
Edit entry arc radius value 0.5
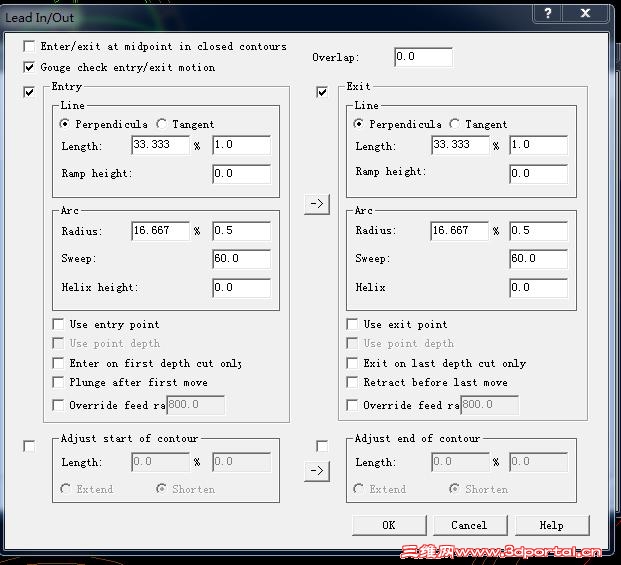coord(242,231)
